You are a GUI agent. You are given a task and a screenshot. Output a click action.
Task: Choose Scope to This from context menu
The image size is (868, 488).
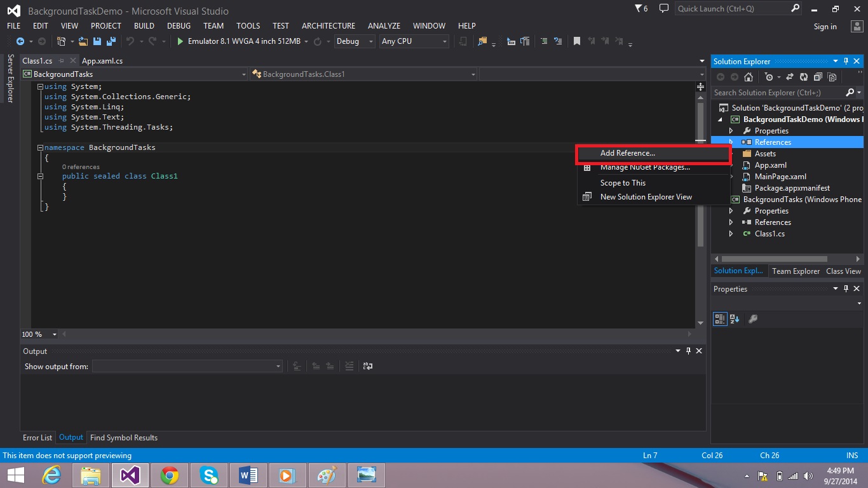pos(653,183)
